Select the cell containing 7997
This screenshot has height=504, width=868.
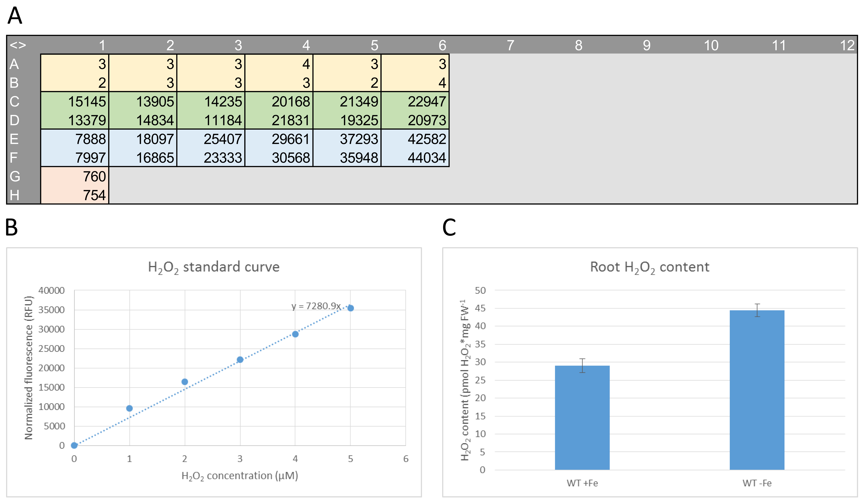75,158
